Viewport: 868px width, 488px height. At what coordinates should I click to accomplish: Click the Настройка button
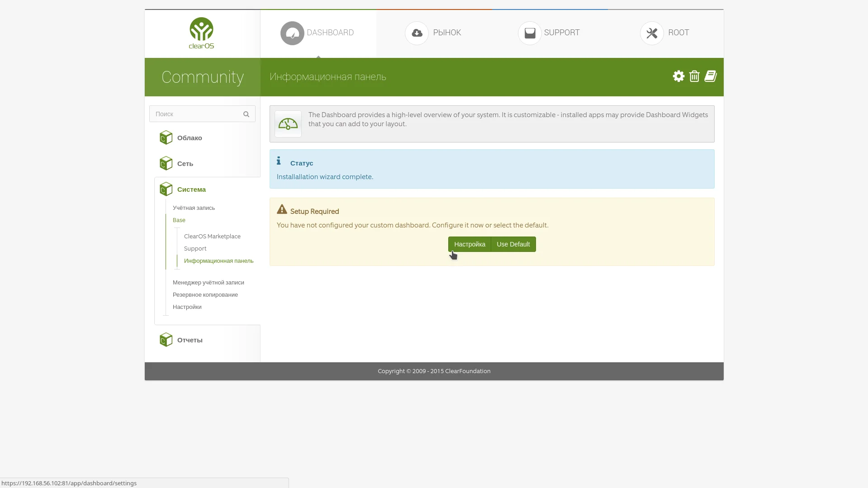(x=470, y=244)
